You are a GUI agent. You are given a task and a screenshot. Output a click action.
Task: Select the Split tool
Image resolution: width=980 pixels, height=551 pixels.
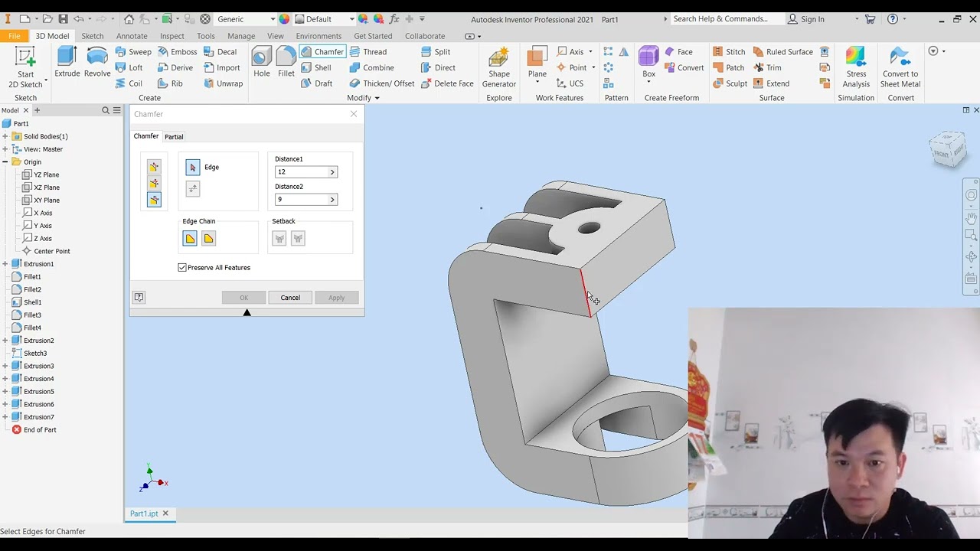point(436,52)
